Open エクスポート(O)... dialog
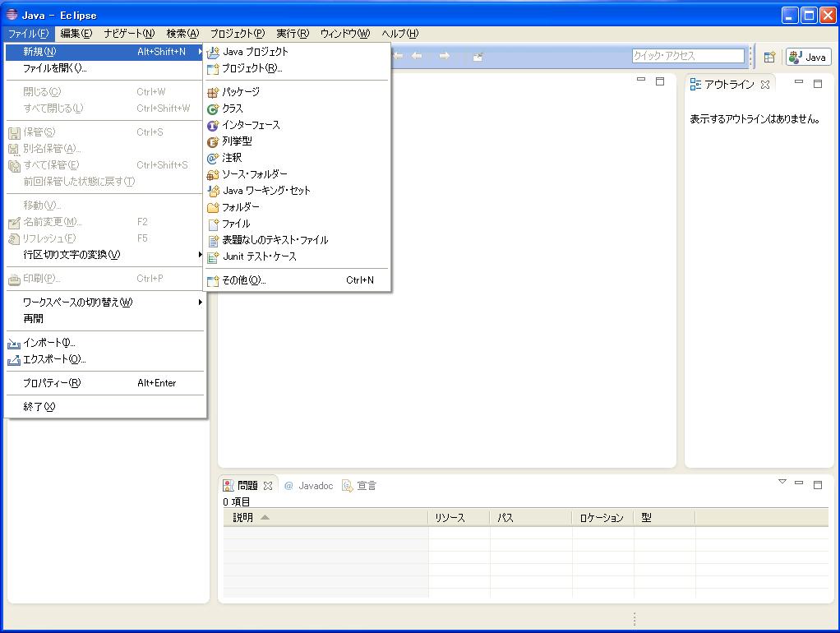 tap(105, 359)
